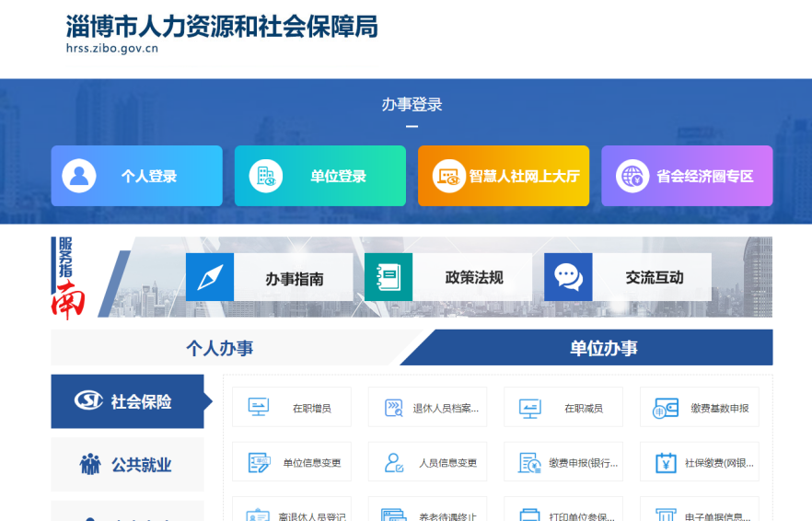Click the 政策法规 book icon
Screen dimensions: 812x521
click(389, 277)
